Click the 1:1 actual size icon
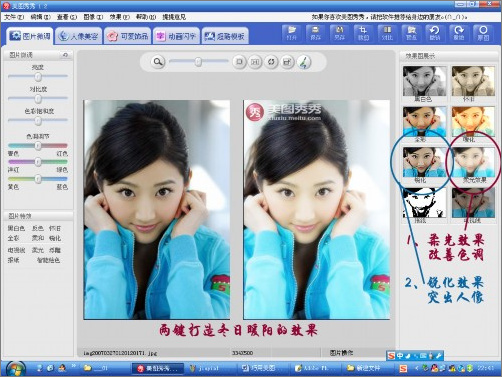Screen dimensions: 502x377 (x=255, y=62)
